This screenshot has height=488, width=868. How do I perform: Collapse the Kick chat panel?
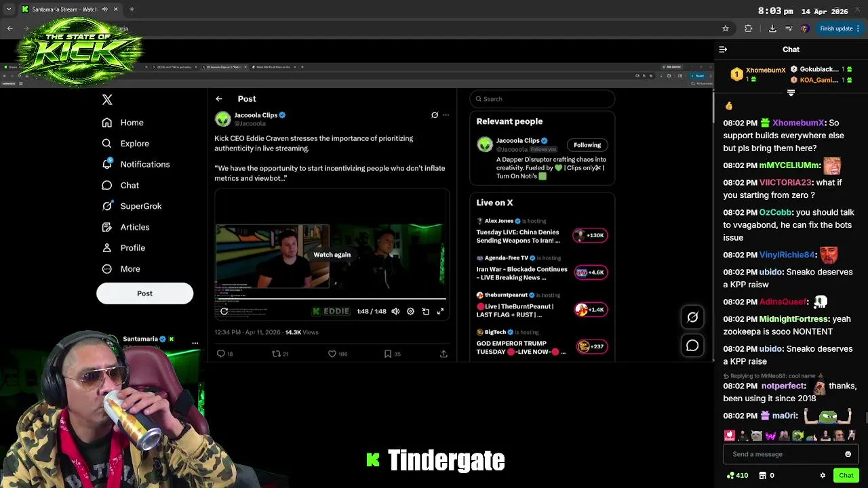(x=723, y=49)
